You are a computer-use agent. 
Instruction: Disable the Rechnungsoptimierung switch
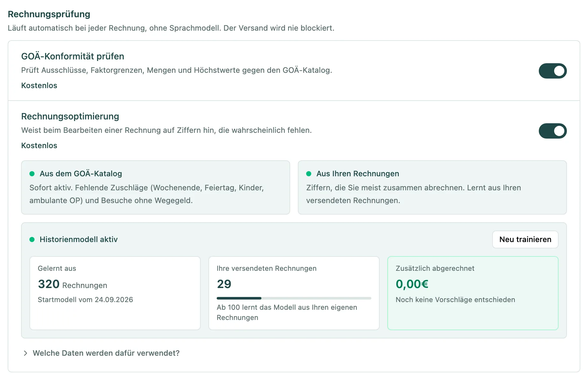[553, 131]
